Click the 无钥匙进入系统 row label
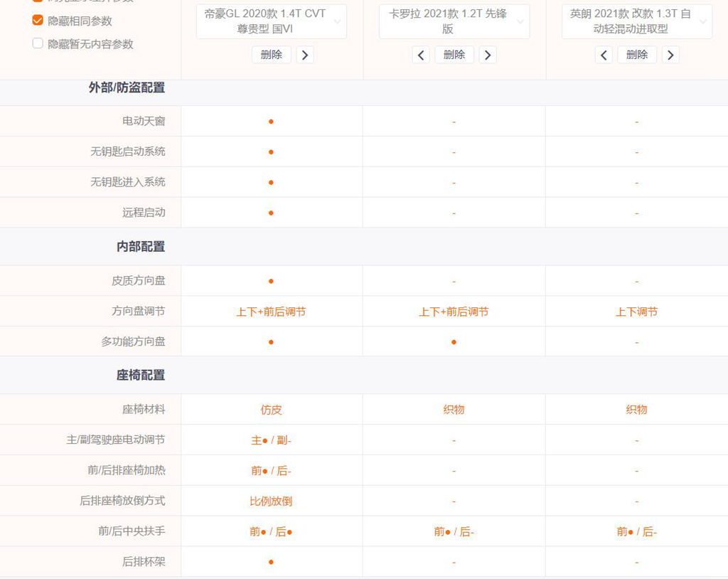 (128, 181)
